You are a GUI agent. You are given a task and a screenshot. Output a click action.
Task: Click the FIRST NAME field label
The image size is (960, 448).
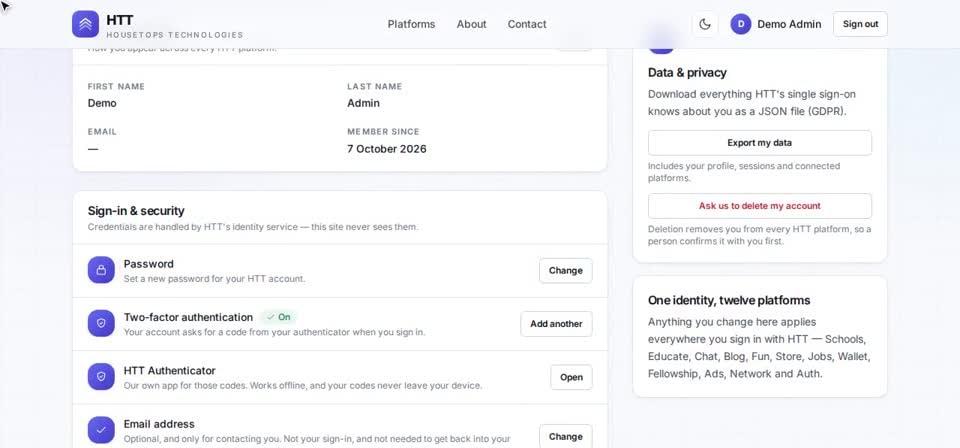(x=116, y=86)
